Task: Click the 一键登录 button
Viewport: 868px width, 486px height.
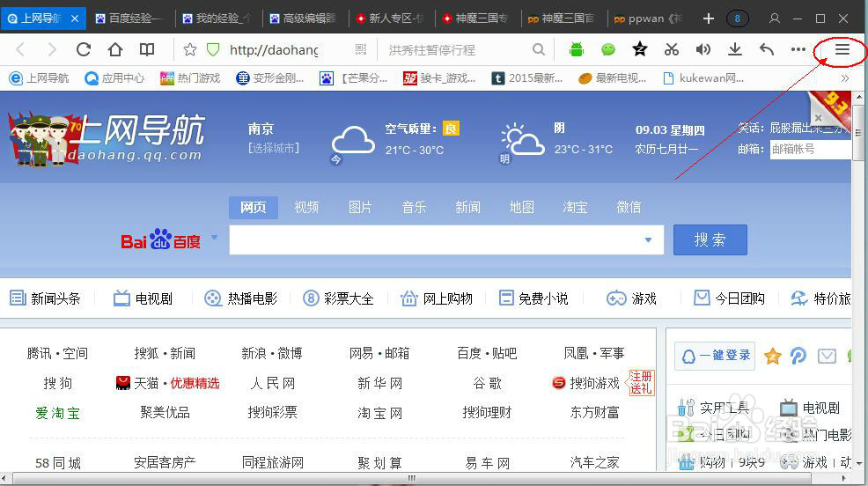Action: click(x=715, y=356)
